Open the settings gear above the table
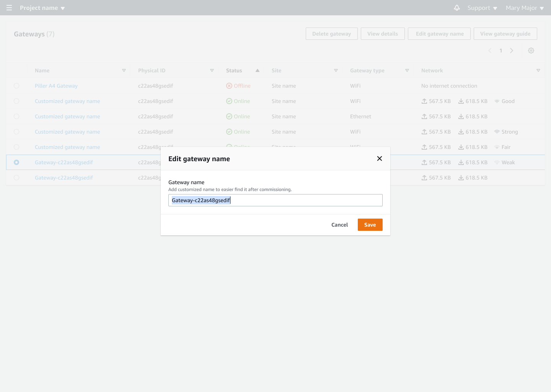The height and width of the screenshot is (392, 551). [531, 50]
